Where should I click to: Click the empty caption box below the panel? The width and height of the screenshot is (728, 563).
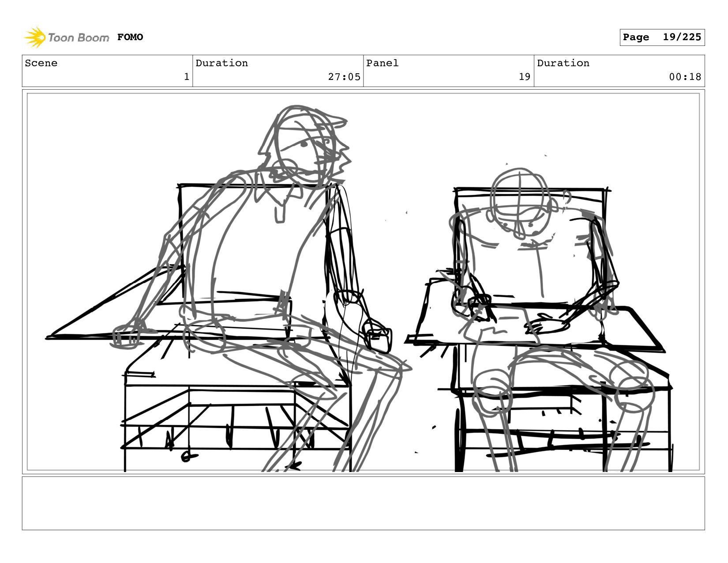(364, 503)
